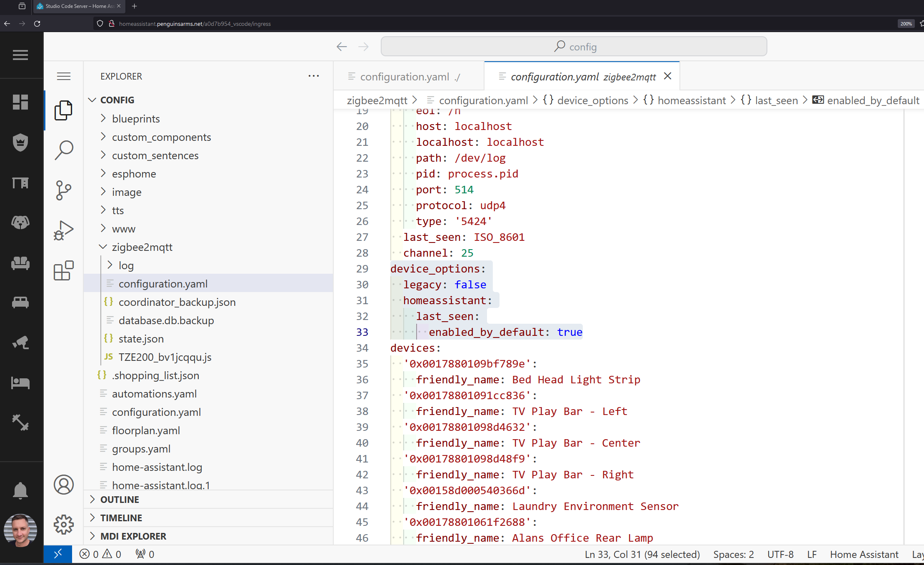The width and height of the screenshot is (924, 565).
Task: Open the Search panel in code-server
Action: coord(63,150)
